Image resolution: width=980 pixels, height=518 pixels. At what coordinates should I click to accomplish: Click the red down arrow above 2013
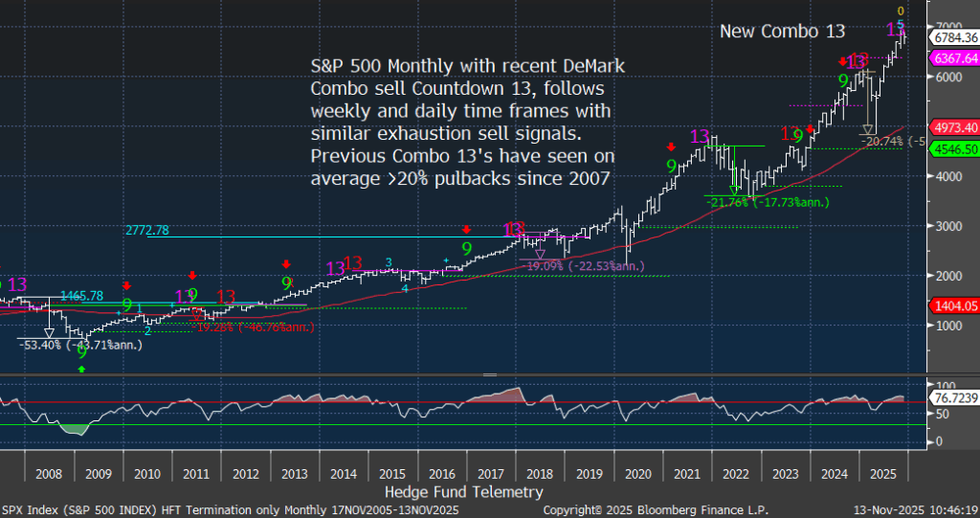pos(285,264)
